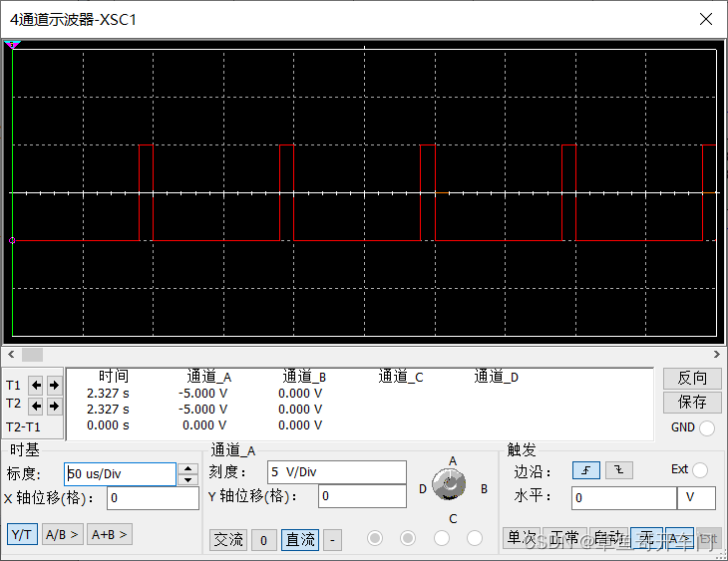Click the A label above the knob
Viewport: 728px width, 561px height.
[453, 460]
